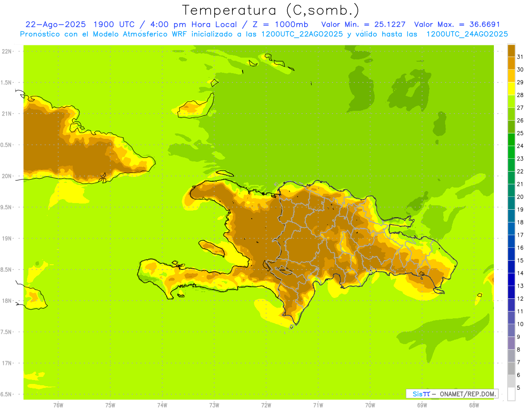The width and height of the screenshot is (532, 411).
Task: Click the colorbar value "24"
Action: click(520, 146)
